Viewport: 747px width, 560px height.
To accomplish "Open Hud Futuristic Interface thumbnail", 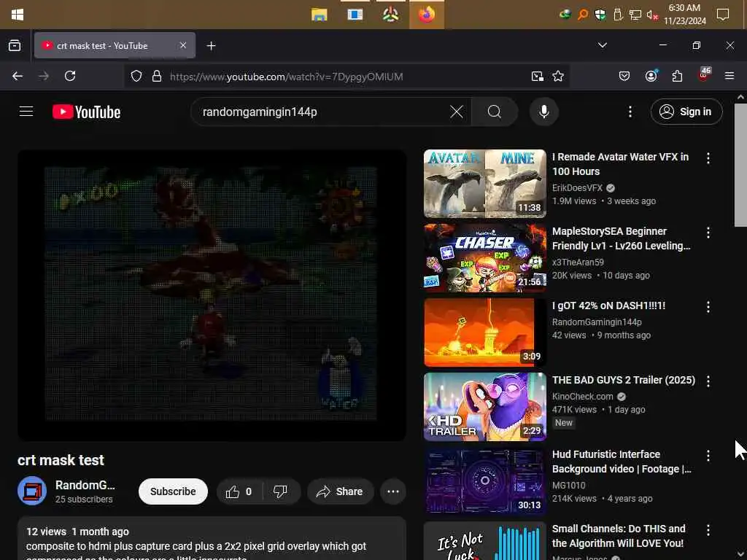I will 485,481.
